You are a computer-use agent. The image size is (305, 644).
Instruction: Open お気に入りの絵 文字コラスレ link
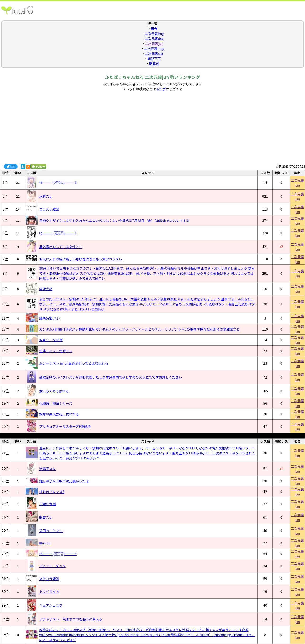click(81, 259)
